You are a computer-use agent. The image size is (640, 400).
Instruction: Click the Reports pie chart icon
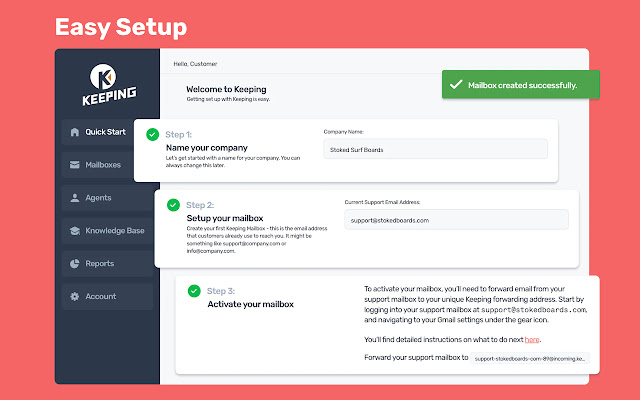point(75,264)
